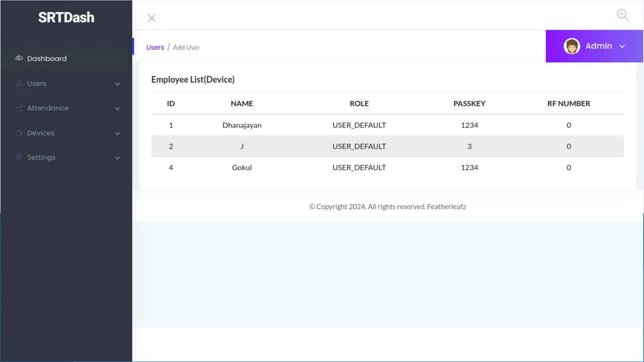Click the search magnifier icon
Image resolution: width=644 pixels, height=362 pixels.
[x=622, y=15]
